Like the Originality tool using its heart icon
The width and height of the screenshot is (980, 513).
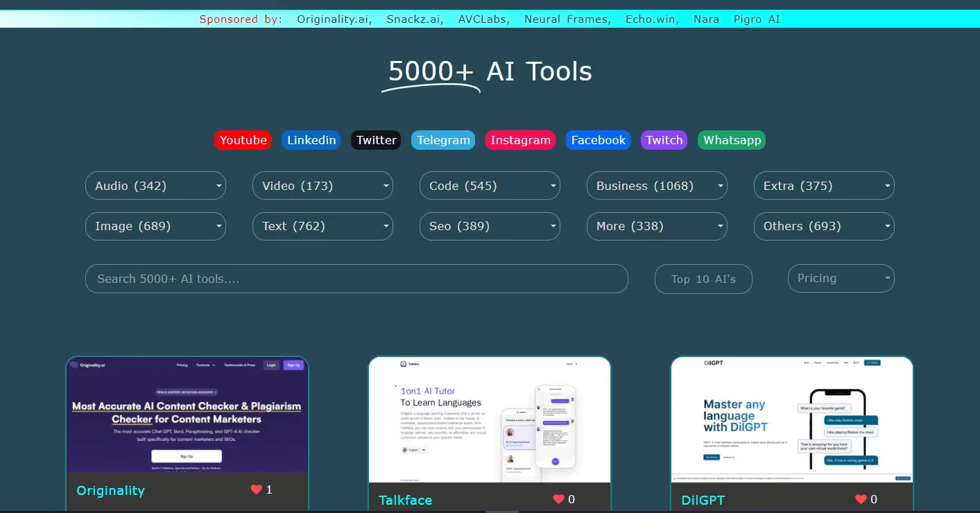[257, 489]
